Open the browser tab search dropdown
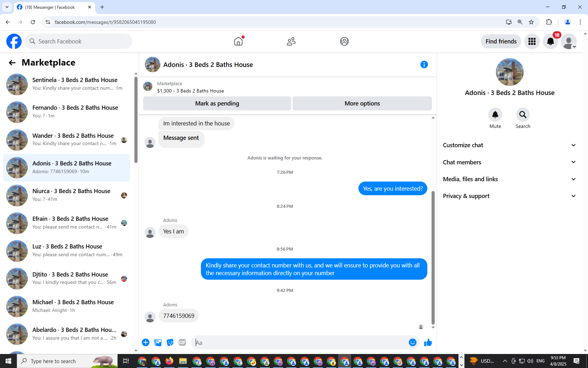Screen dimensions: 588x368 (7, 7)
